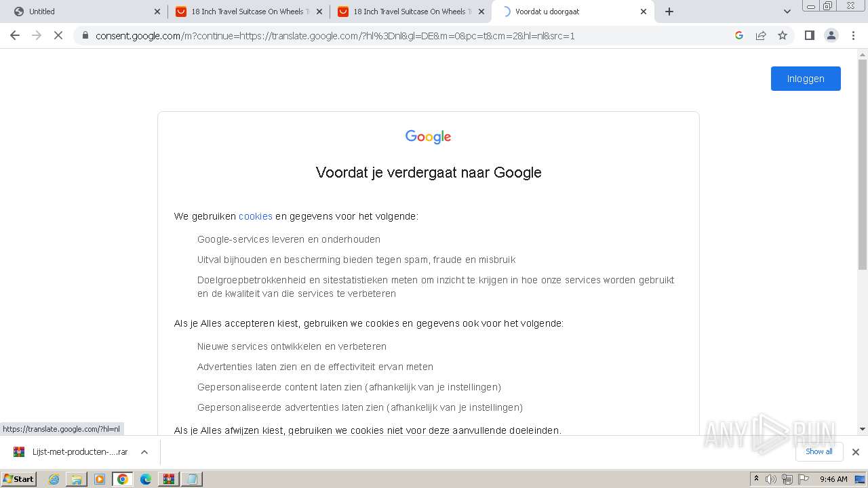Click the 9:46 AM clock
Viewport: 868px width, 488px height.
tap(833, 479)
